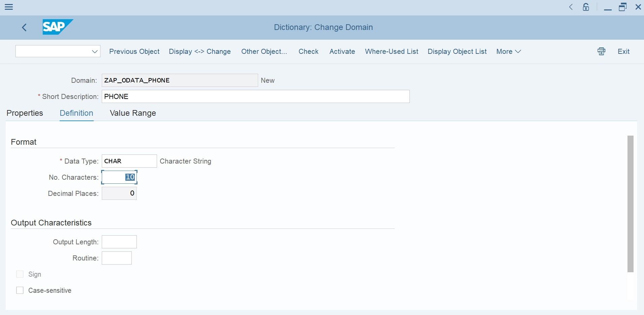Click the Output Length input field

click(119, 242)
